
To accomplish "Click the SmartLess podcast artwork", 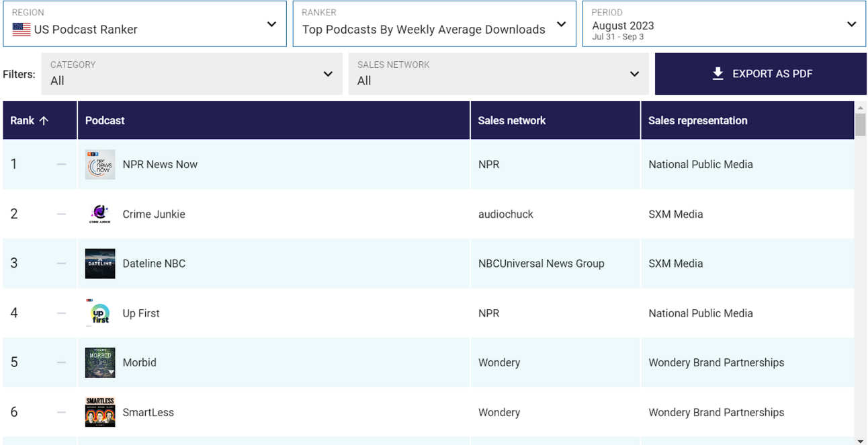I will [x=99, y=411].
